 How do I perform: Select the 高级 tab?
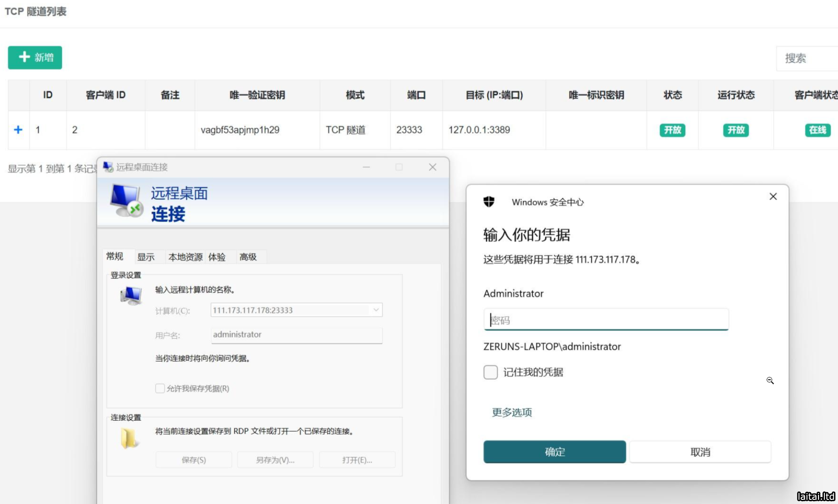[x=248, y=257]
